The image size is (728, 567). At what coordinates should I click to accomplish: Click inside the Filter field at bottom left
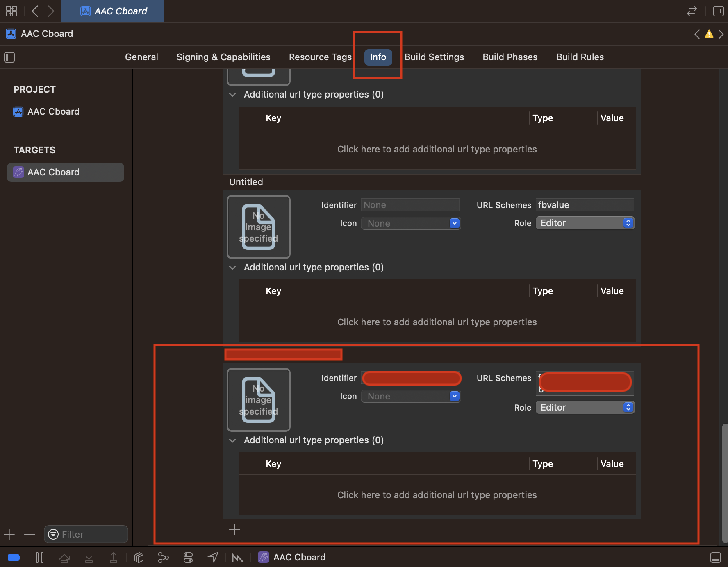pyautogui.click(x=86, y=534)
